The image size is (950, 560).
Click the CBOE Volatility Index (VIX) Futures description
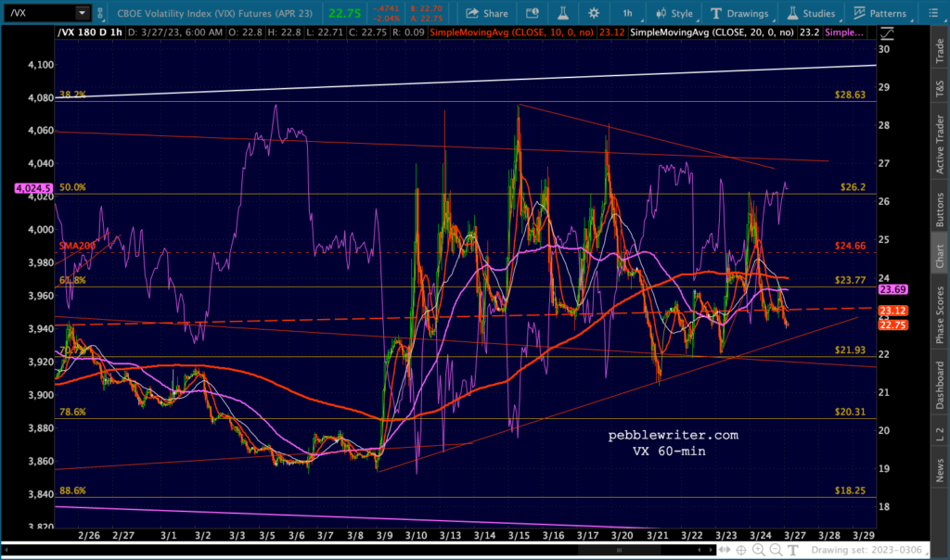214,13
